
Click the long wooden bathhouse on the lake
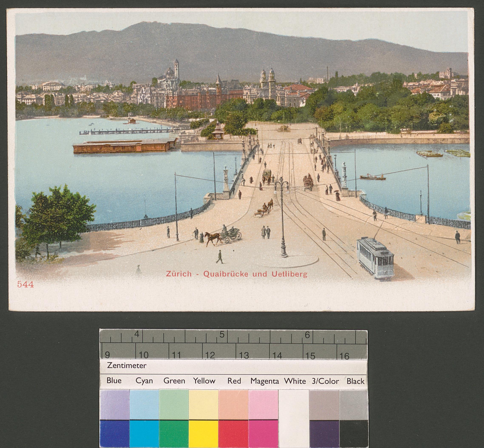coord(126,146)
